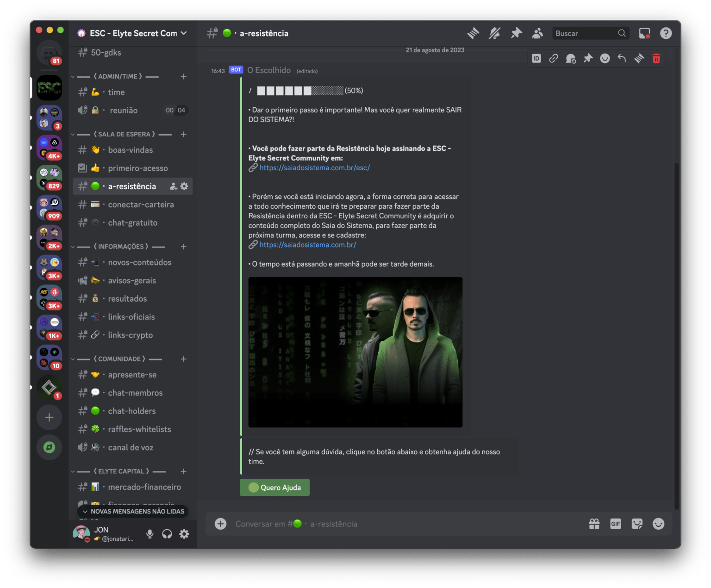Deafen with headphones icon in user panel

[x=167, y=534]
